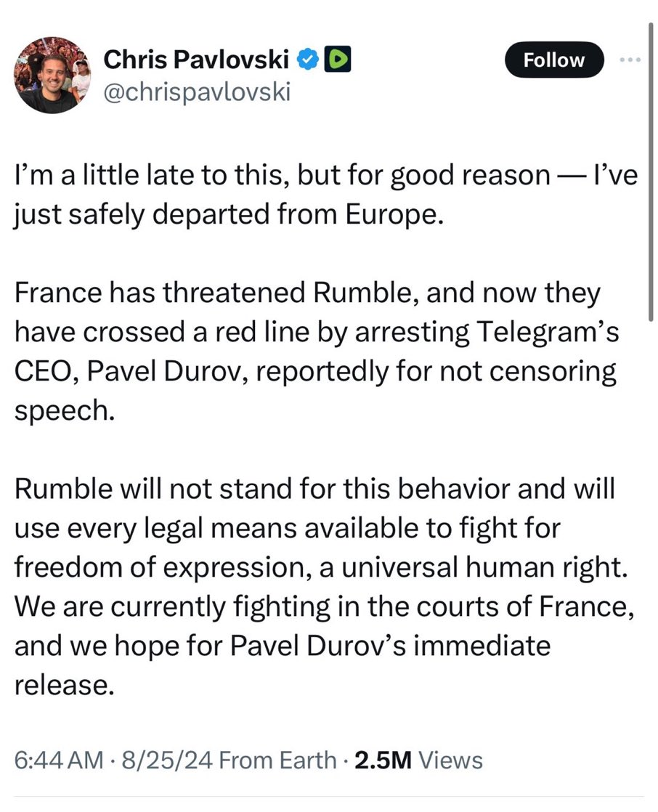This screenshot has width=658, height=812.
Task: Click the From Earth location label
Action: [277, 760]
